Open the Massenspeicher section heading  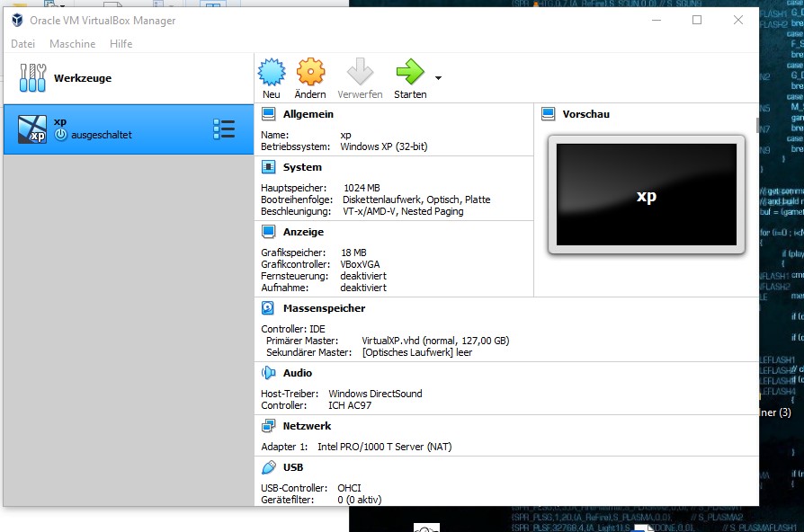click(324, 308)
